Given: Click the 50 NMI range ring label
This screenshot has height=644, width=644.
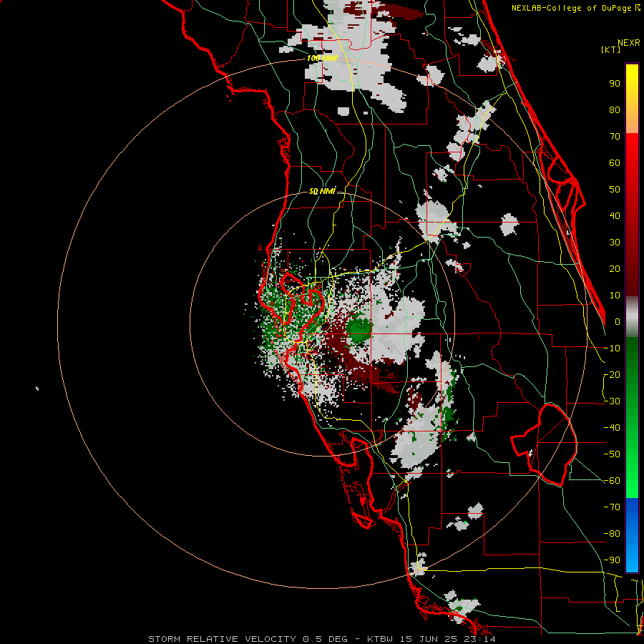Looking at the screenshot, I should pyautogui.click(x=322, y=191).
